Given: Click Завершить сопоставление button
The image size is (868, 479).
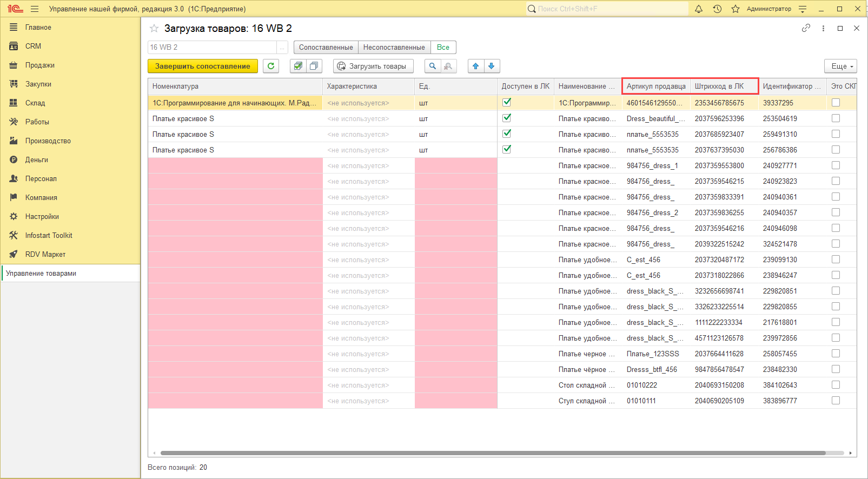Looking at the screenshot, I should pyautogui.click(x=203, y=66).
